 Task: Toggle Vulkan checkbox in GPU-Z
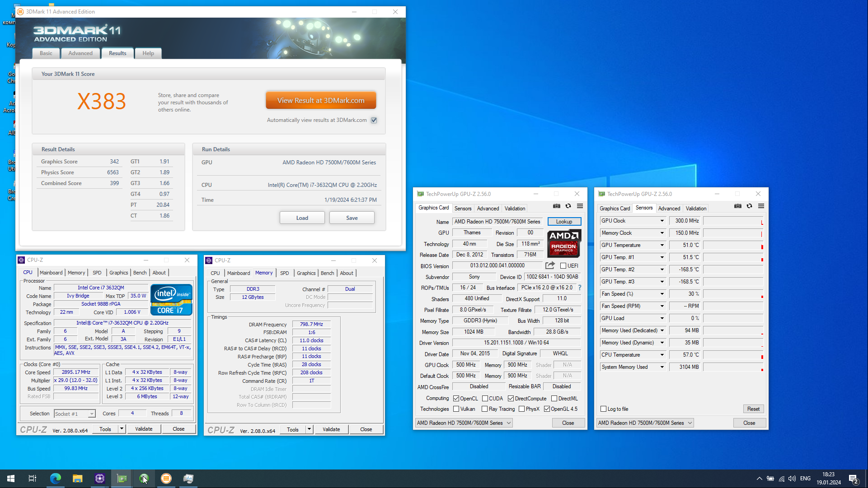point(456,409)
